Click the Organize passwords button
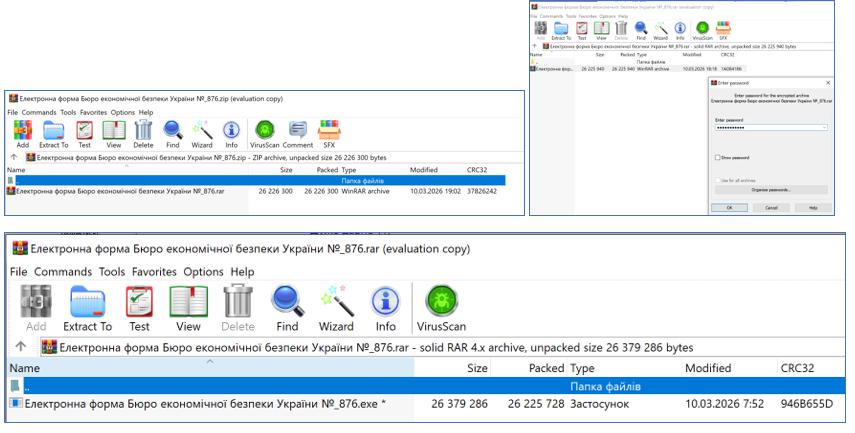The height and width of the screenshot is (433, 855). coord(771,189)
